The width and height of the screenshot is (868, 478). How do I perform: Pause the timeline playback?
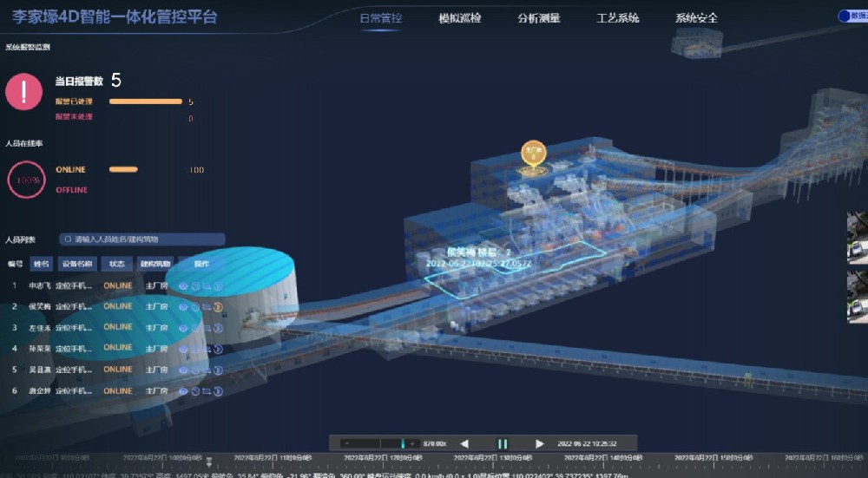tap(502, 443)
